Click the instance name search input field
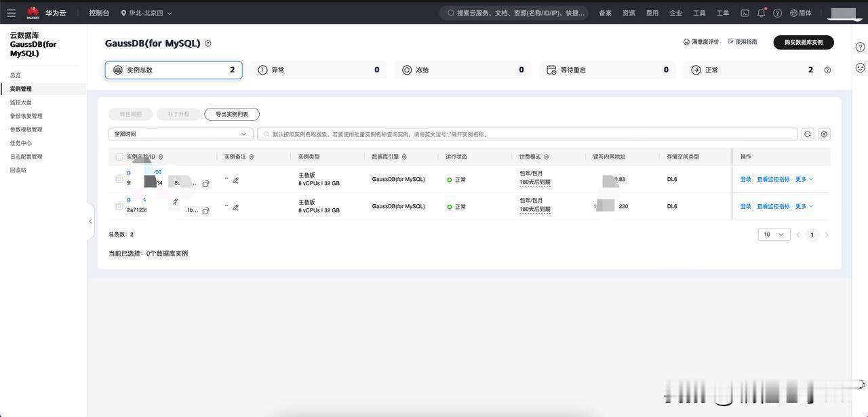Image resolution: width=868 pixels, height=417 pixels. (528, 134)
